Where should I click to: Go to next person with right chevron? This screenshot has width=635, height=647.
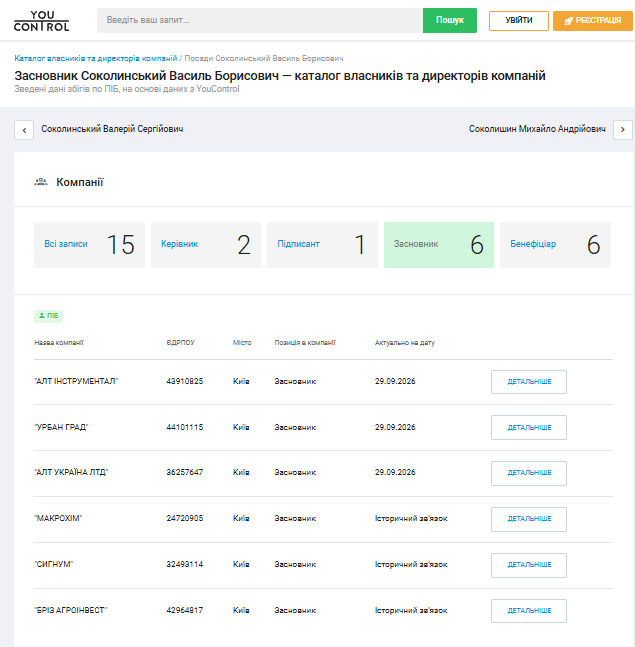point(623,130)
